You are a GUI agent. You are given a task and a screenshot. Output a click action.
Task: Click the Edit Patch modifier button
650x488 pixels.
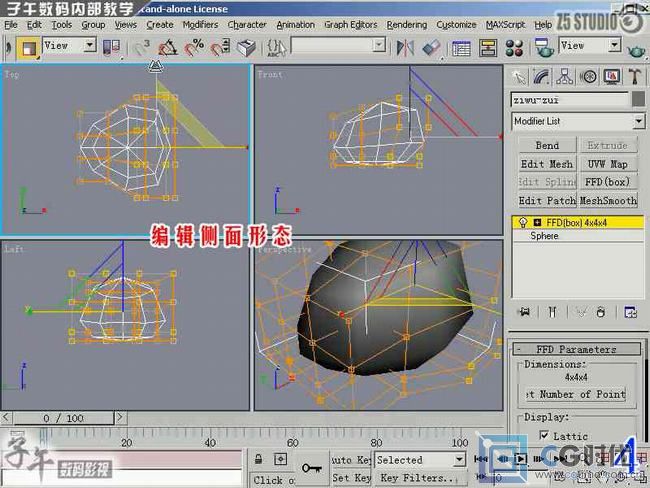click(x=547, y=201)
